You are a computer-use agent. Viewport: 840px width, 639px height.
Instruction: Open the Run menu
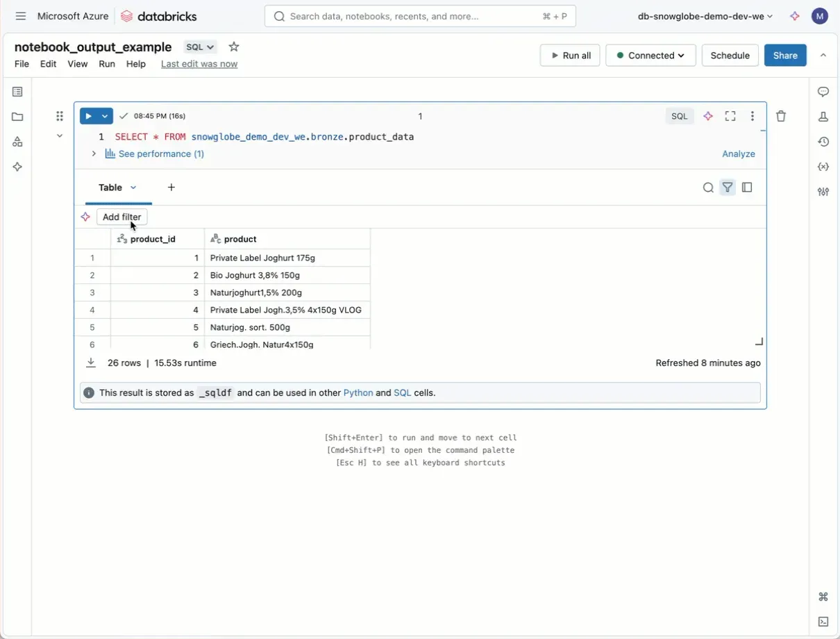tap(107, 64)
